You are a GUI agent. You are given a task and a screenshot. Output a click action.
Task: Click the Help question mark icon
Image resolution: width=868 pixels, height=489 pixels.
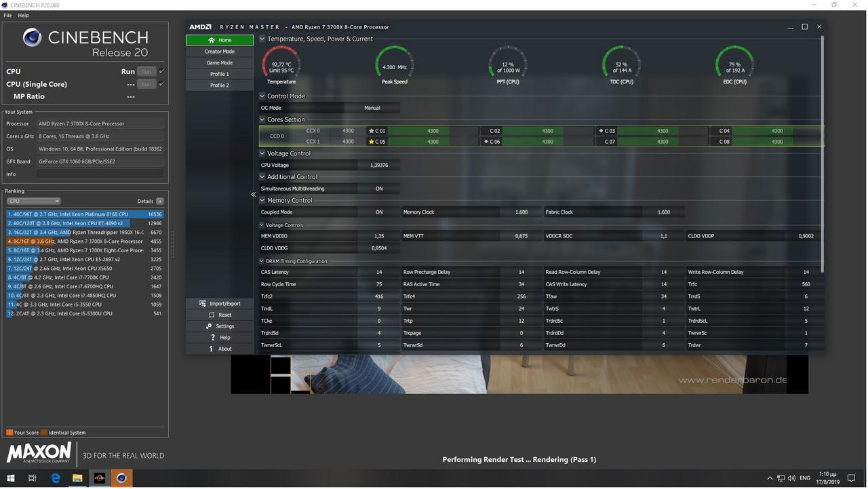pos(213,337)
